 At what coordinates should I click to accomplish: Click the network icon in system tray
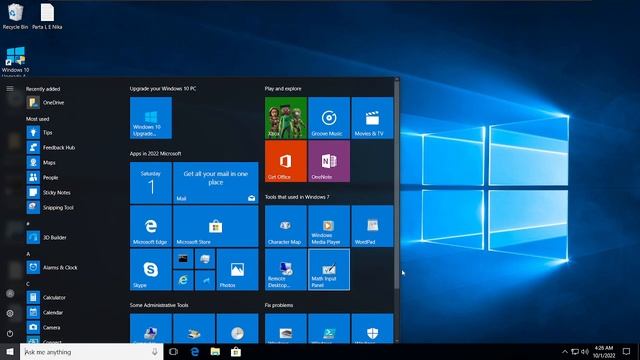[575, 352]
